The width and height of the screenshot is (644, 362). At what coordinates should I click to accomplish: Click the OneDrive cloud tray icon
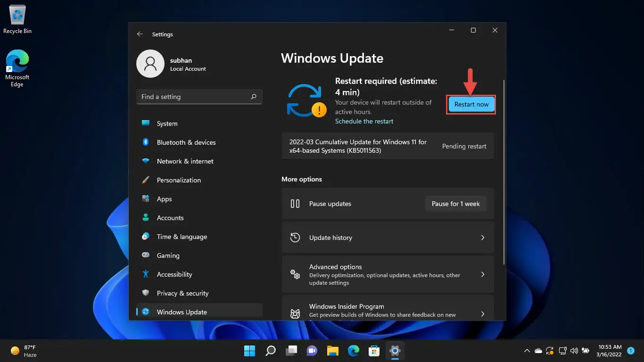(538, 351)
